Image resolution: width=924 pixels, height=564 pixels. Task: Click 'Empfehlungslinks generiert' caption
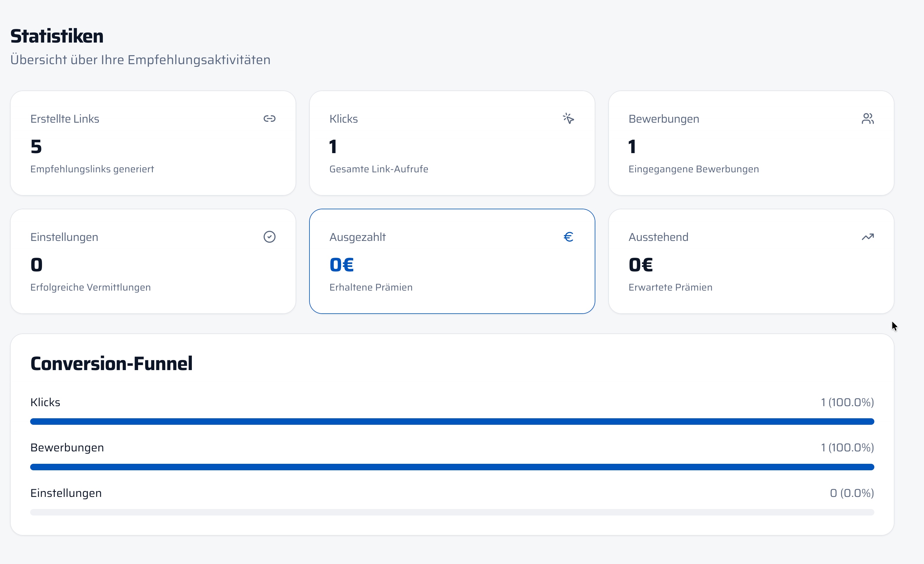coord(92,169)
